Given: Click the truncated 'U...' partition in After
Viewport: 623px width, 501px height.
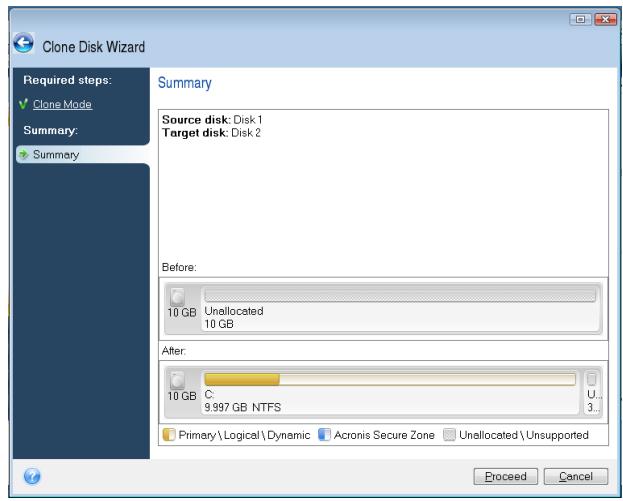Looking at the screenshot, I should tap(593, 392).
